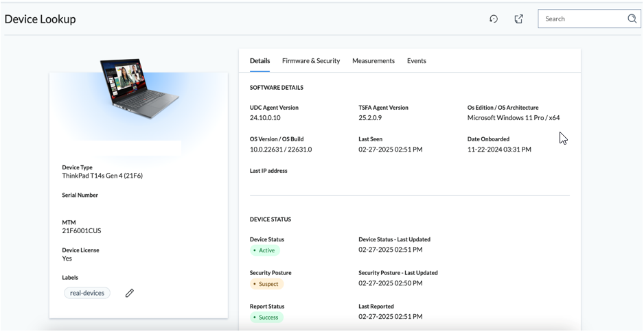Click the Success report status badge
This screenshot has width=644, height=334.
[266, 317]
